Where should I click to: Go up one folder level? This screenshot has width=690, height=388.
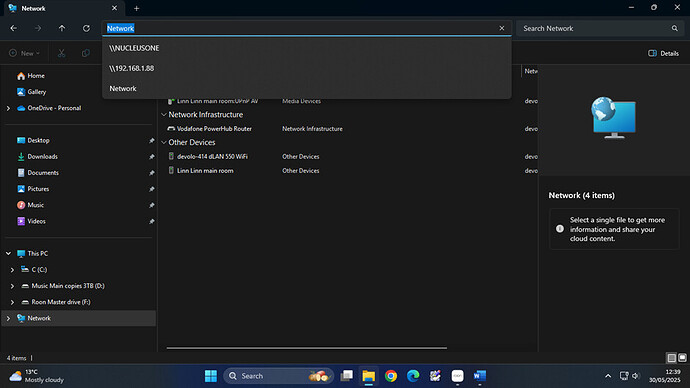pos(62,28)
